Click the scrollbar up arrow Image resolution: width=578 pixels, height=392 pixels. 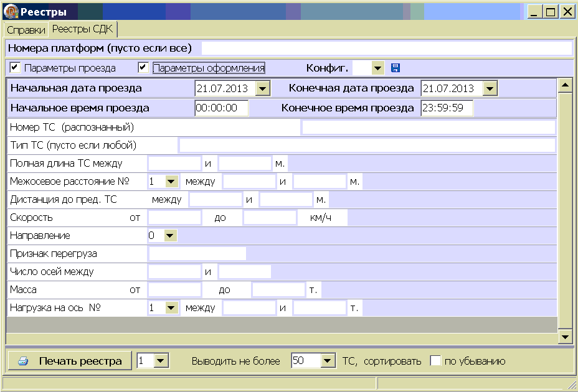pos(565,85)
